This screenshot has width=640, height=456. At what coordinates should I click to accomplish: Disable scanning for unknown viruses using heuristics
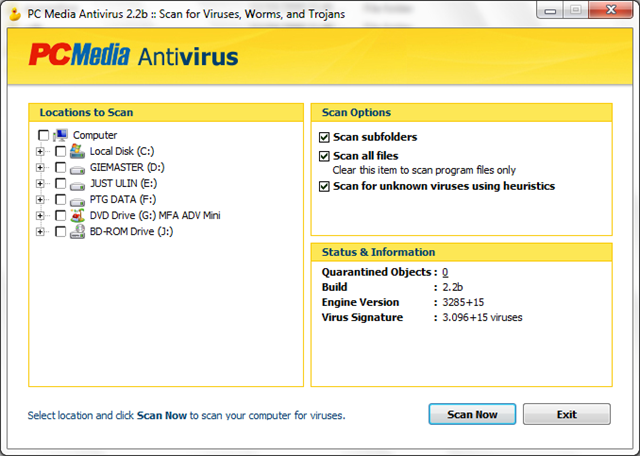click(x=324, y=186)
